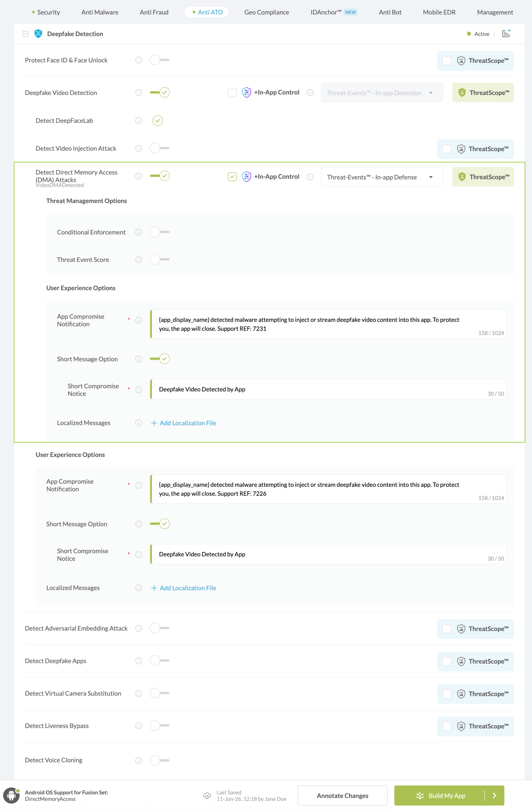The height and width of the screenshot is (810, 532).
Task: Click In-App Control shield icon in DMA row
Action: point(247,177)
